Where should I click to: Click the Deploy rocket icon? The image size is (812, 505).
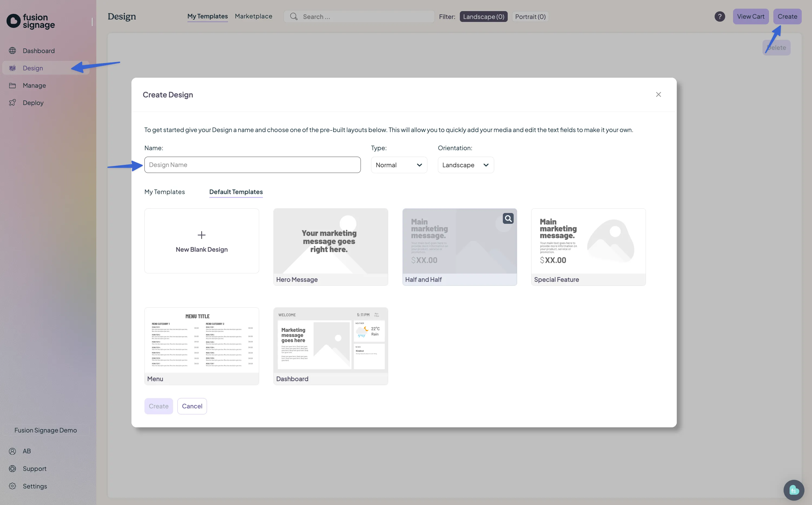pyautogui.click(x=12, y=103)
